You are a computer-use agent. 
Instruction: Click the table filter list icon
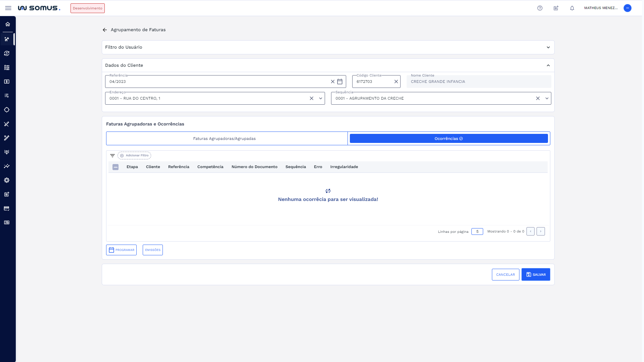[x=112, y=156]
